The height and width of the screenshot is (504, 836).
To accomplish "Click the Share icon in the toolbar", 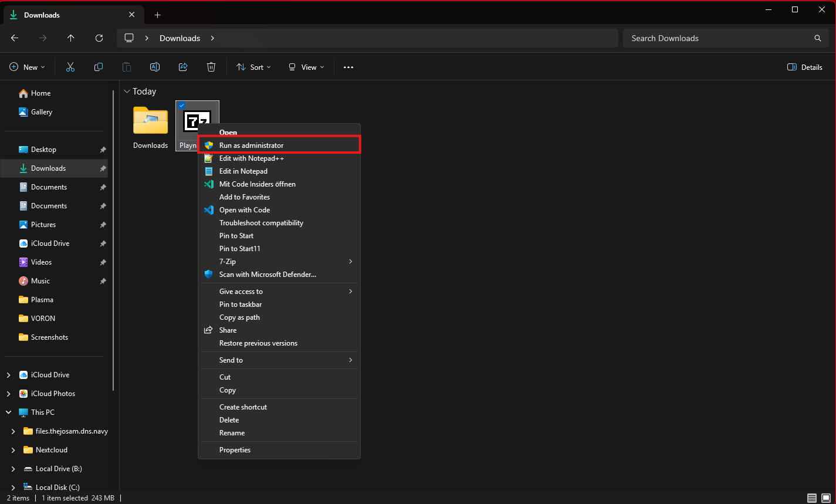I will tap(183, 66).
